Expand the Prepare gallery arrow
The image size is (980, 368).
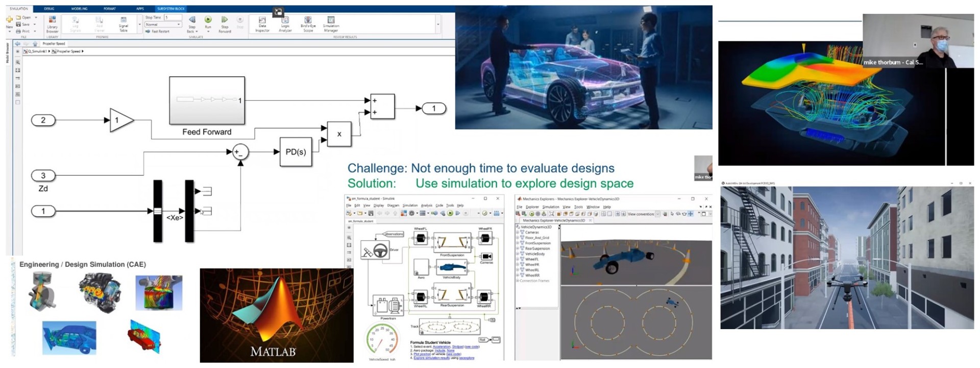point(139,24)
